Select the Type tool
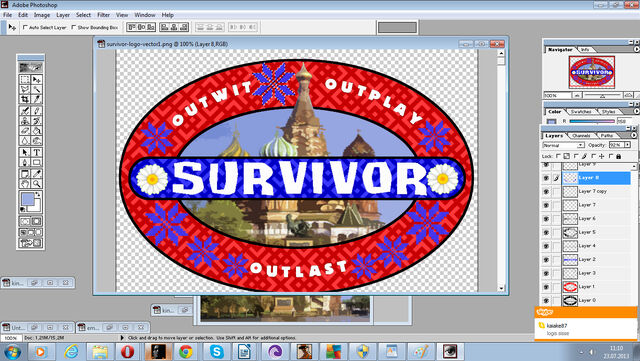Image resolution: width=640 pixels, height=361 pixels. (36, 152)
